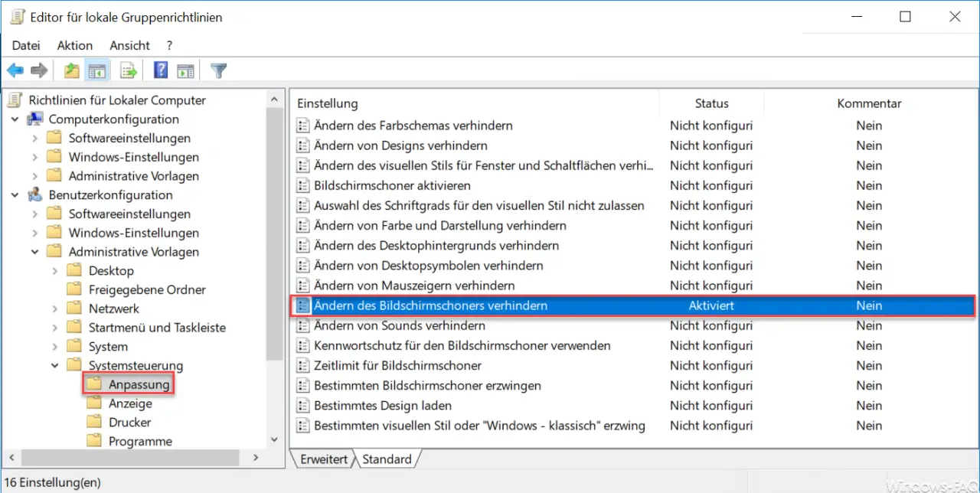The image size is (980, 493).
Task: Click the folder icon beside Drucker
Action: 94,422
